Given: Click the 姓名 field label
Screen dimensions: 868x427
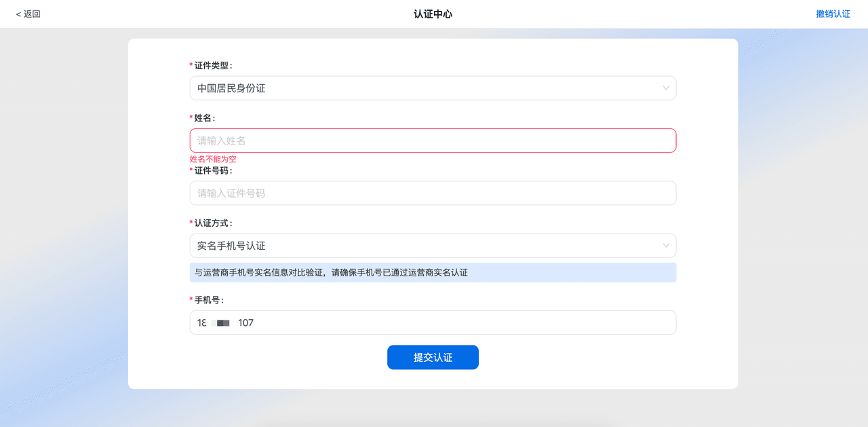Looking at the screenshot, I should point(204,117).
